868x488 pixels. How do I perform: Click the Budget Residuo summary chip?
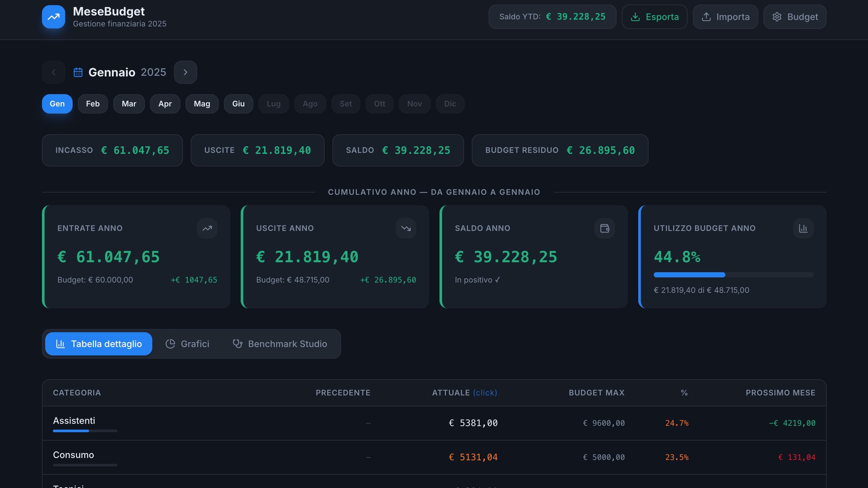click(560, 150)
